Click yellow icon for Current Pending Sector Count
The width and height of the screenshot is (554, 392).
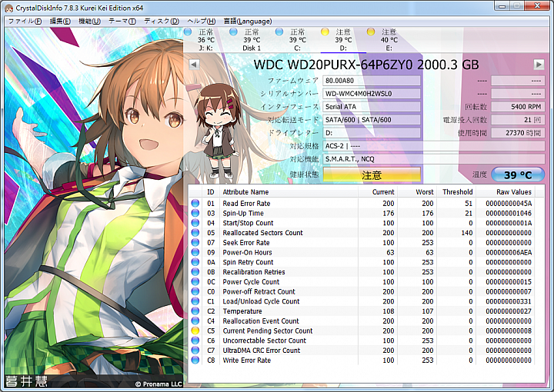(x=195, y=331)
